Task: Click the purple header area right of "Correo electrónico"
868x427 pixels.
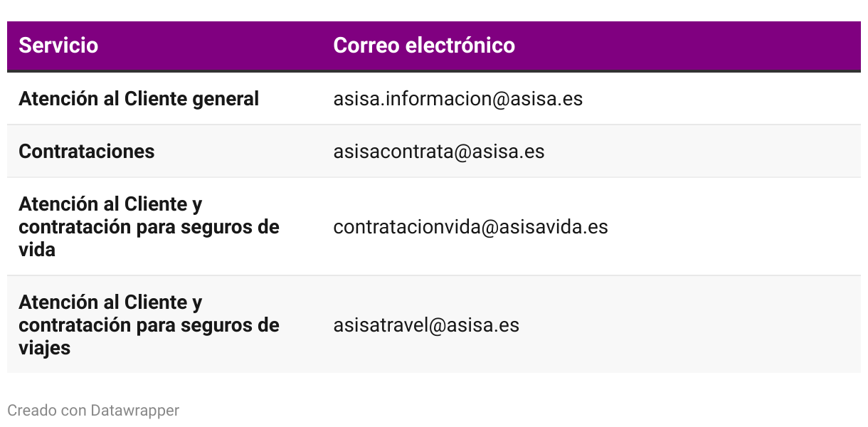Action: (x=683, y=46)
